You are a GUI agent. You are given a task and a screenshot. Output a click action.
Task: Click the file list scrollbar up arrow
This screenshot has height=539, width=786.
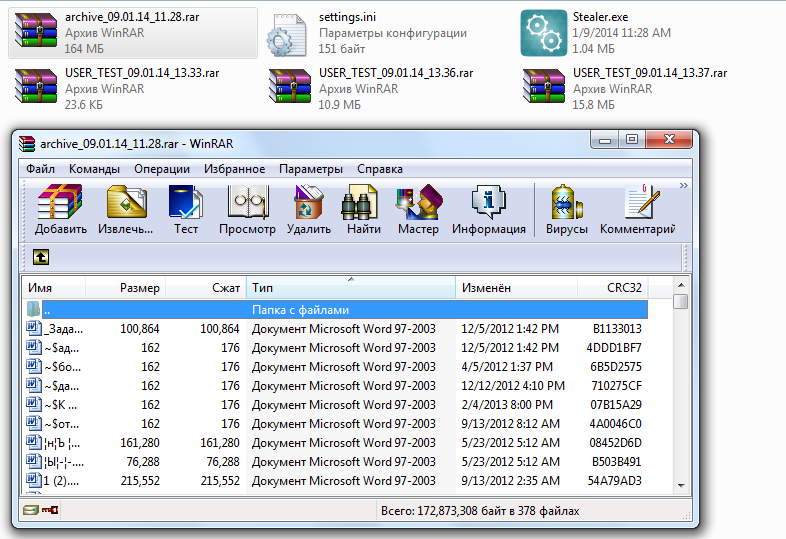(681, 285)
